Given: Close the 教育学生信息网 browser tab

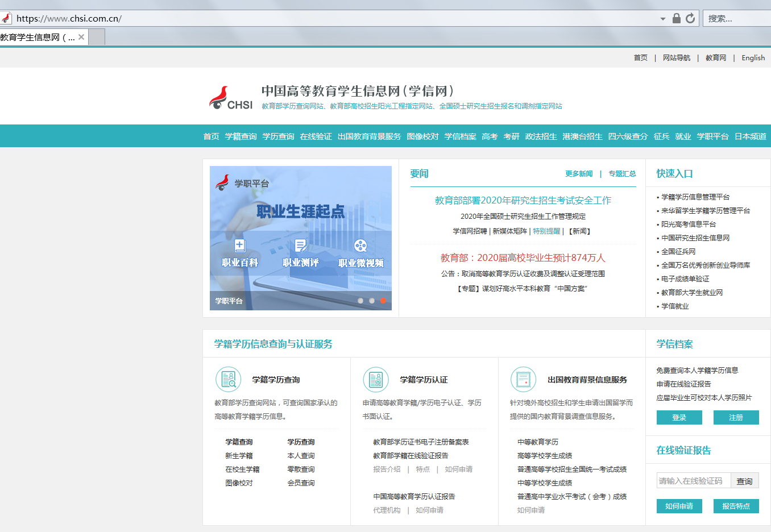Looking at the screenshot, I should coord(81,37).
